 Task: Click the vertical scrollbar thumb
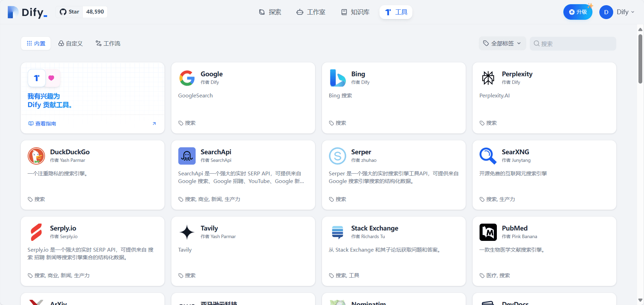point(640,59)
